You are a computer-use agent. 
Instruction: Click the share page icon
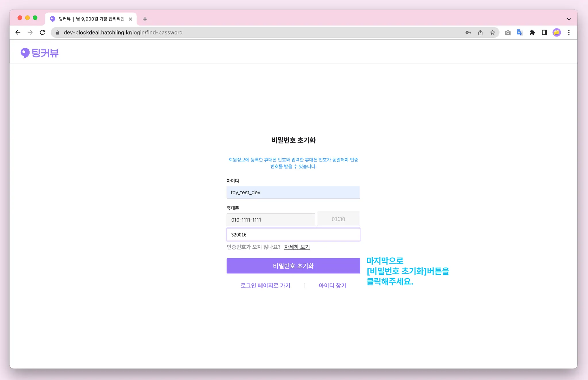(x=480, y=32)
